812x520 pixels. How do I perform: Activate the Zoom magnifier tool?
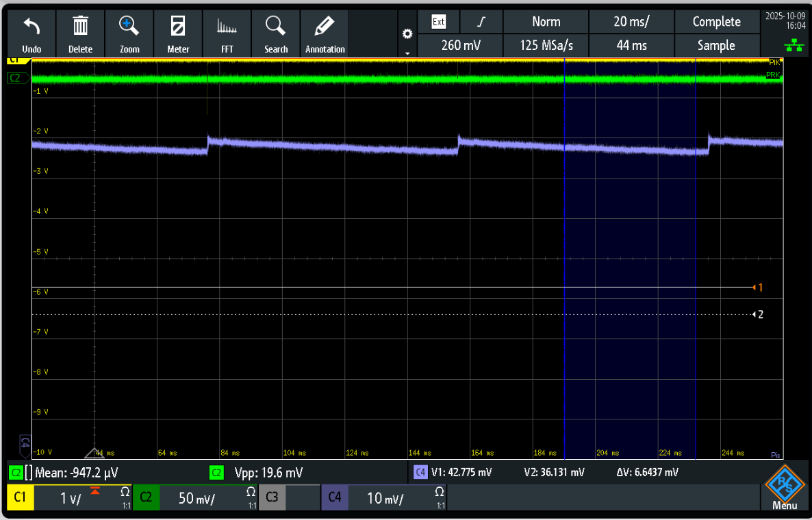coord(129,27)
